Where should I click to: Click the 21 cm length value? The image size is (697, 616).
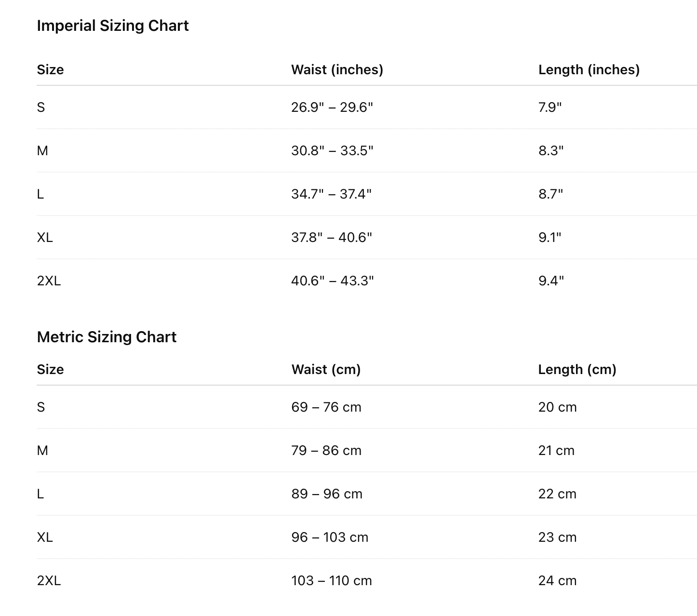pos(556,450)
